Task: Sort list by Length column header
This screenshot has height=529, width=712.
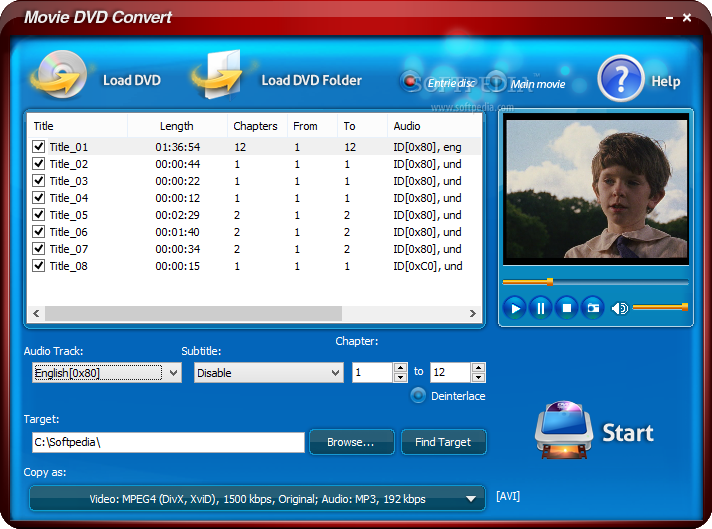Action: click(x=177, y=126)
